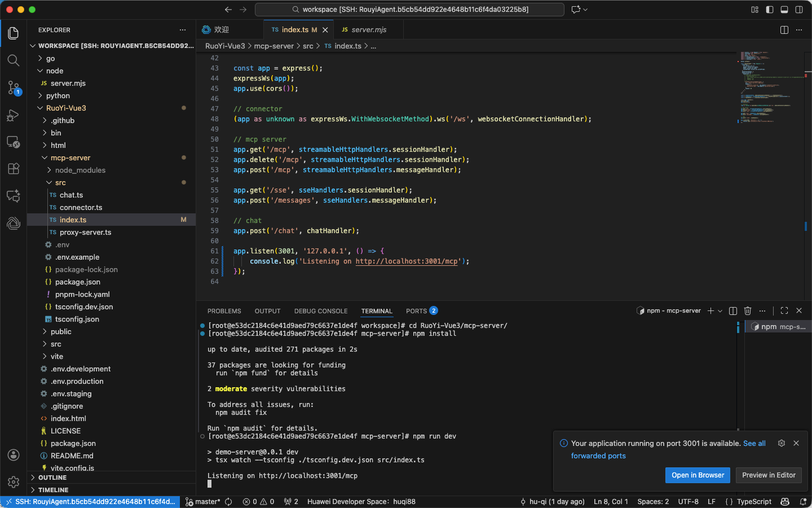Click the command center search field
Screen dimensions: 812x508
coord(409,10)
